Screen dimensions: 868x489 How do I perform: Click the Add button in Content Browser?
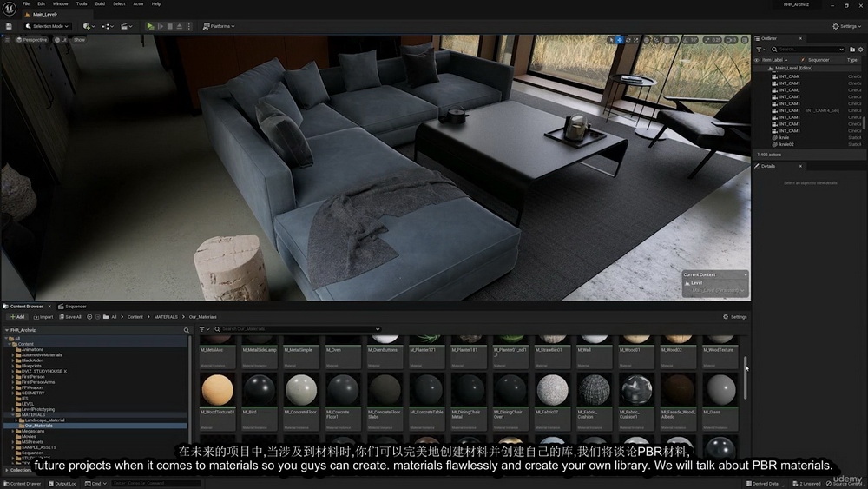tap(17, 317)
